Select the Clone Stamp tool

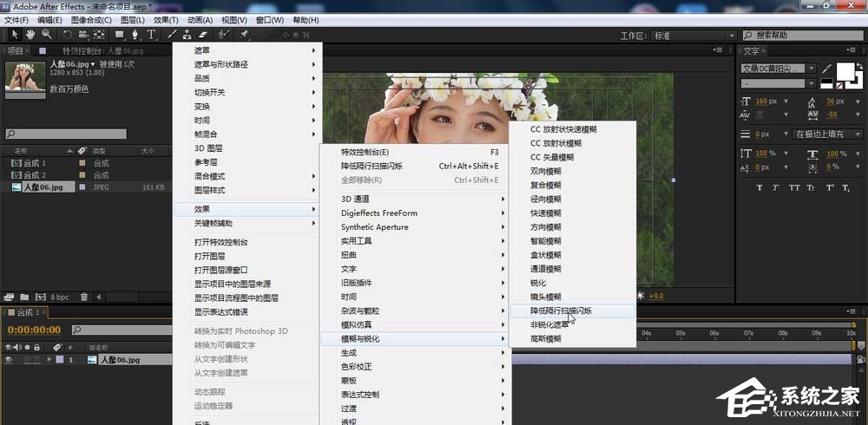click(x=187, y=35)
